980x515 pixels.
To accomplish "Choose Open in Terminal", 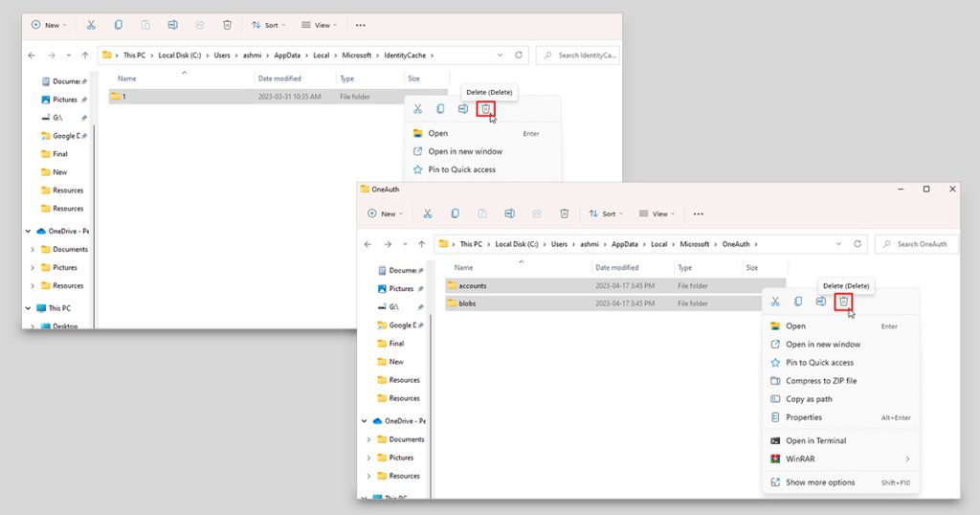I will pyautogui.click(x=840, y=440).
